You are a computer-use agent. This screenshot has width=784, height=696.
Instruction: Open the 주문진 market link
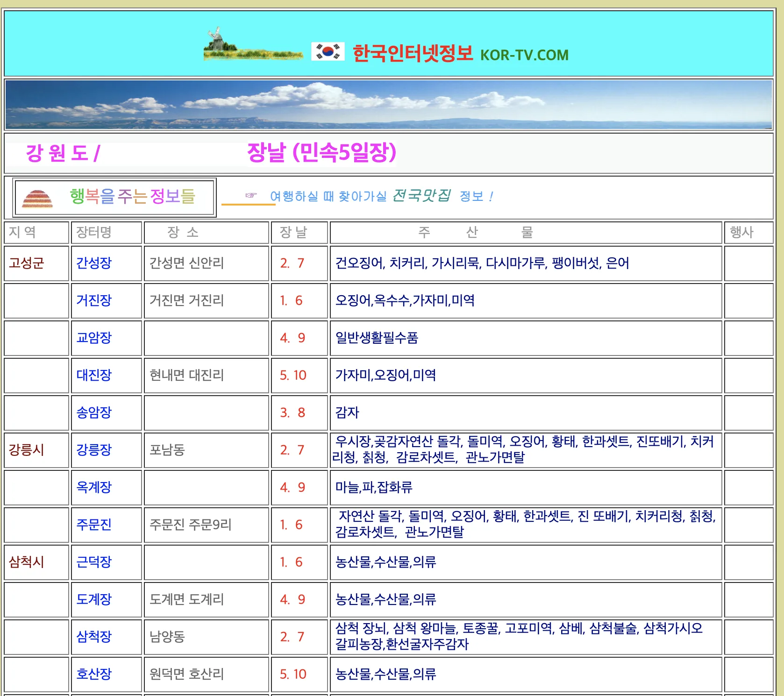(94, 525)
